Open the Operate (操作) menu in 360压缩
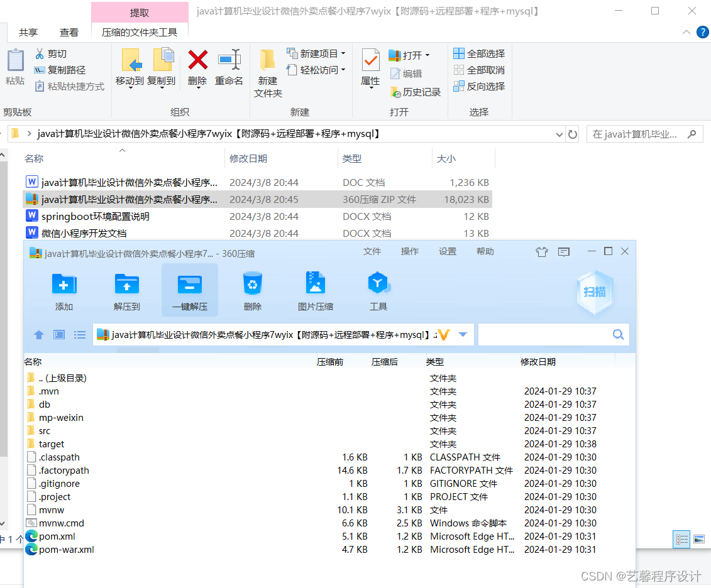This screenshot has width=711, height=588. click(409, 251)
